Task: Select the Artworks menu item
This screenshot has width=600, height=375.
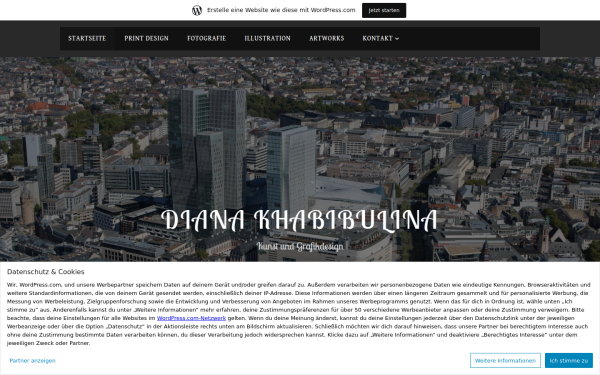Action: (x=327, y=38)
